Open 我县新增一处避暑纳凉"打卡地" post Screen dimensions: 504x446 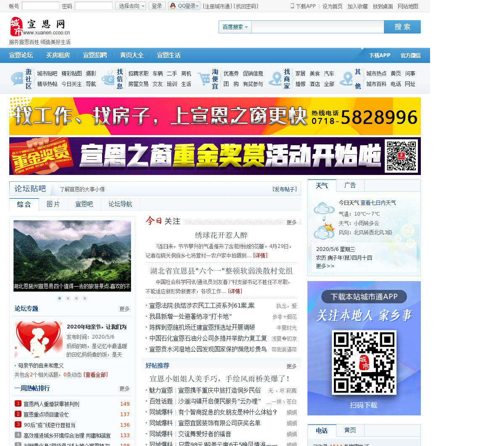pyautogui.click(x=191, y=316)
